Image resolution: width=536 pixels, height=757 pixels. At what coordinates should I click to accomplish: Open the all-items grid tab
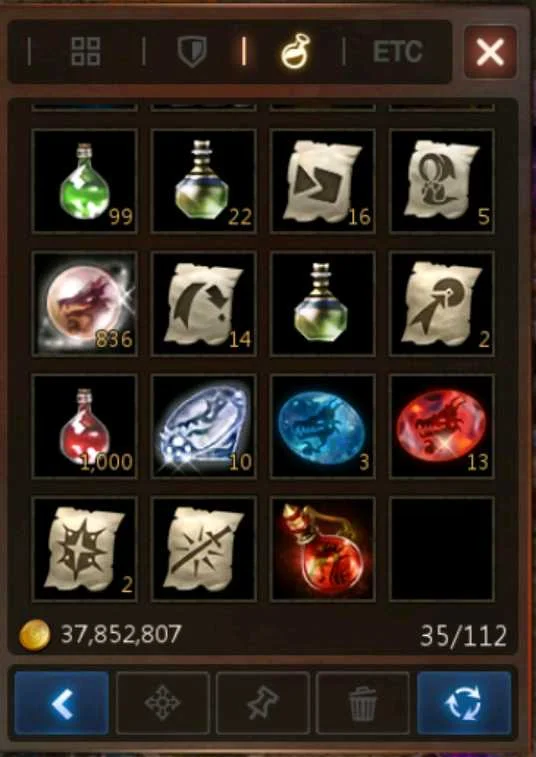(86, 52)
